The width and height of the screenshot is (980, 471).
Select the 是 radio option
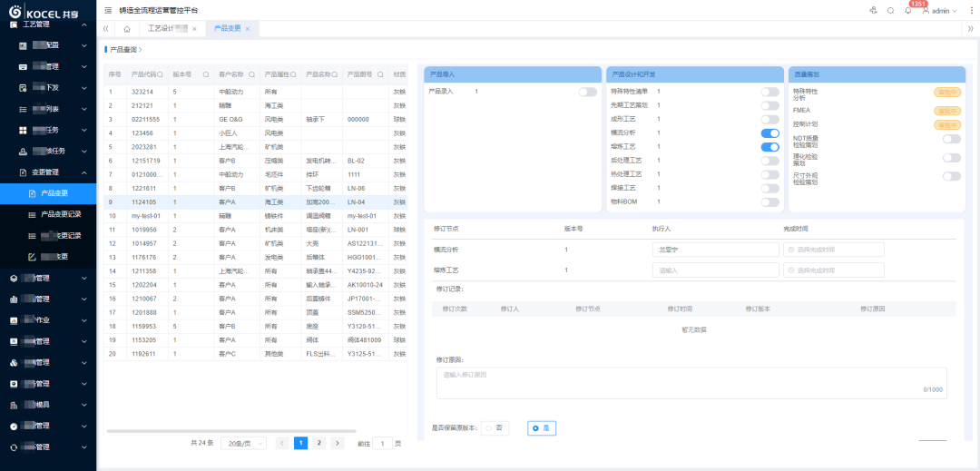coord(541,428)
